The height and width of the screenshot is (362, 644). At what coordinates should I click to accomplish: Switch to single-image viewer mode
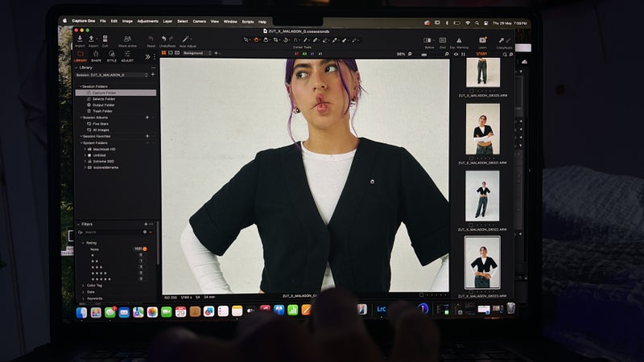click(x=171, y=53)
